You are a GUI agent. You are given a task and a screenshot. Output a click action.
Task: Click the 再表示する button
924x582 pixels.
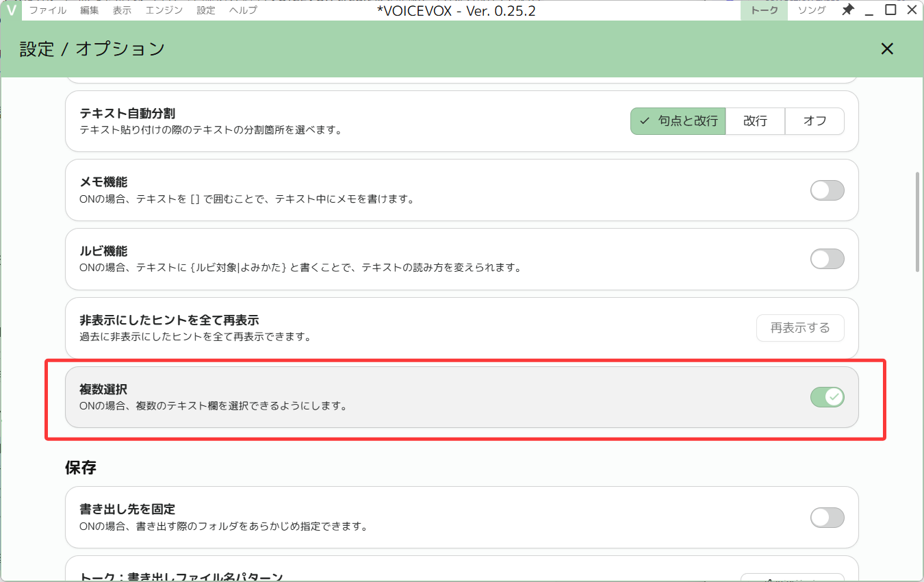pyautogui.click(x=800, y=328)
